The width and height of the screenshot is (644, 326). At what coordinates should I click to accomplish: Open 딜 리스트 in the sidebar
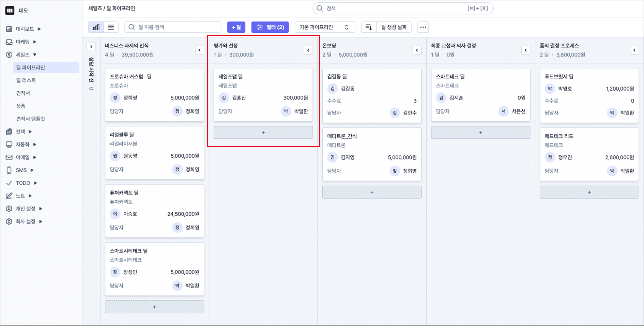(x=26, y=80)
